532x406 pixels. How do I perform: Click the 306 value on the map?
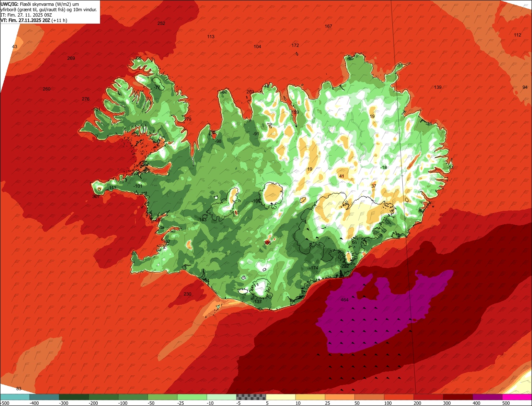267,243
